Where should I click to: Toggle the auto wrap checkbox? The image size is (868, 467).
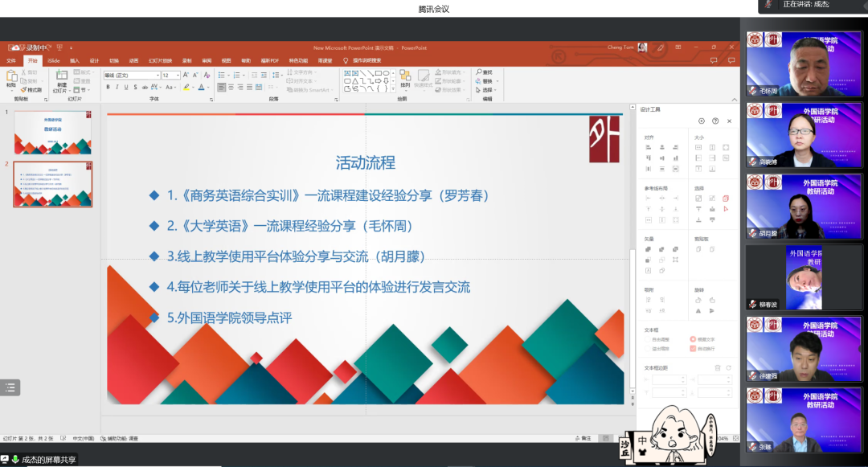693,349
